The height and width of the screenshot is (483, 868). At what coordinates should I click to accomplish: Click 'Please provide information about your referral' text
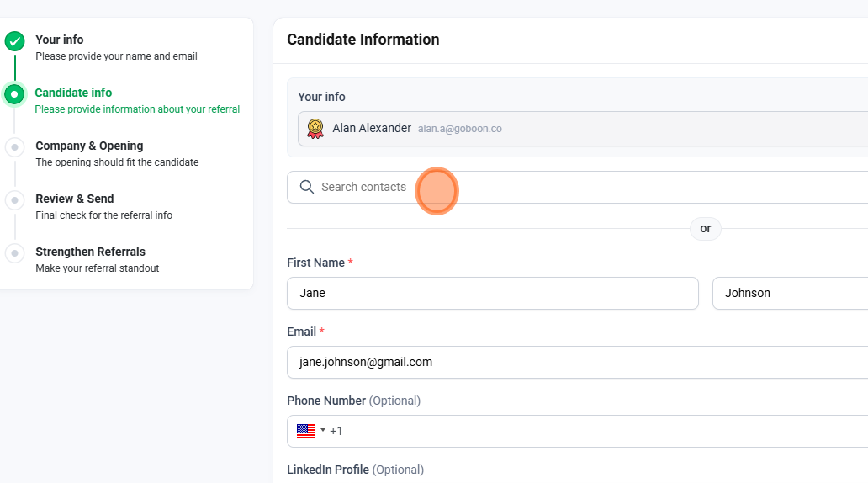[137, 109]
